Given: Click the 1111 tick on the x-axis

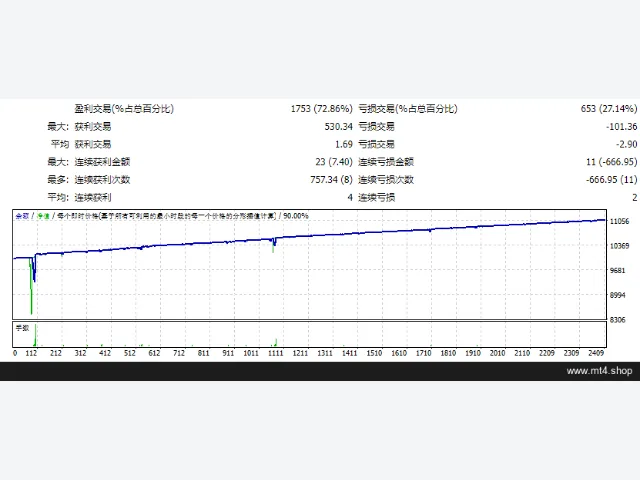Looking at the screenshot, I should pyautogui.click(x=276, y=353).
